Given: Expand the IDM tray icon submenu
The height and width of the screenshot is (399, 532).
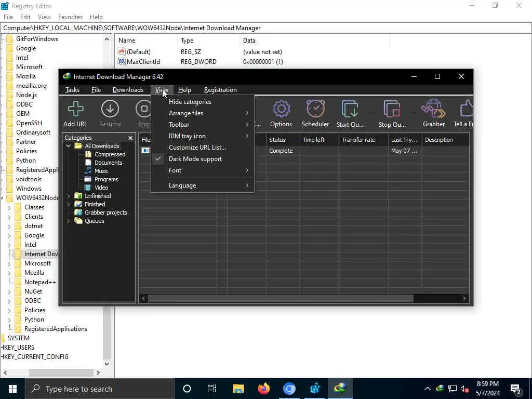Looking at the screenshot, I should tap(203, 136).
